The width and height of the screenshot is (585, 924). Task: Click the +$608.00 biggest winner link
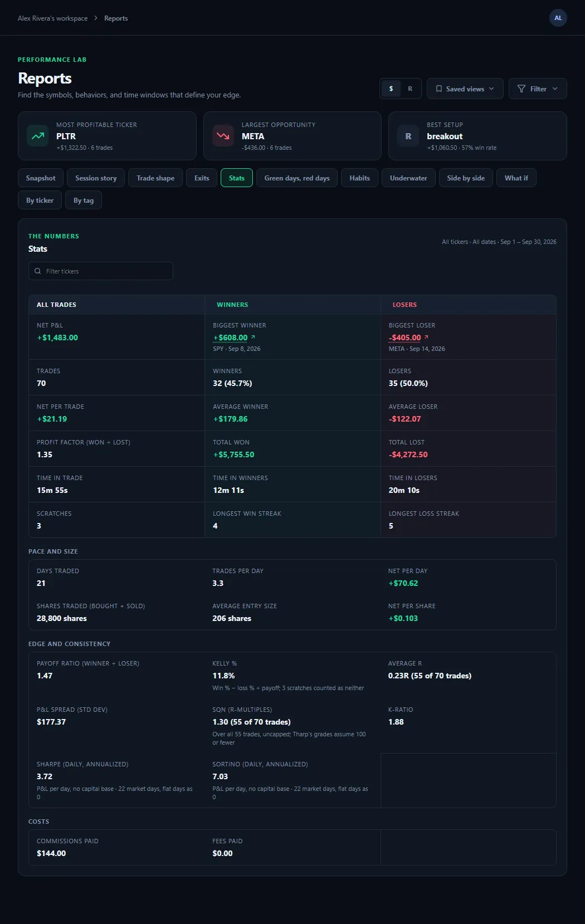click(230, 338)
